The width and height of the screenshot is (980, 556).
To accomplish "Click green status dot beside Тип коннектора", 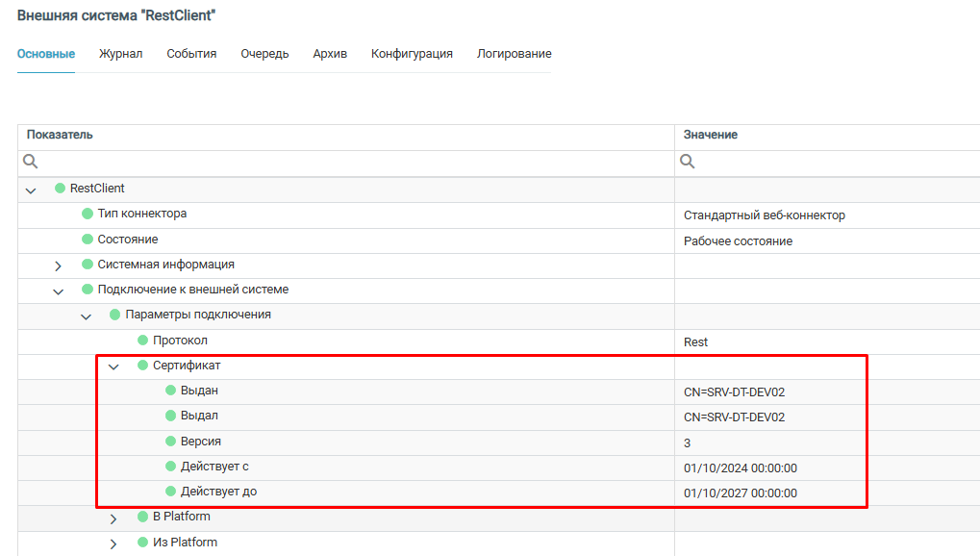I will pos(88,214).
